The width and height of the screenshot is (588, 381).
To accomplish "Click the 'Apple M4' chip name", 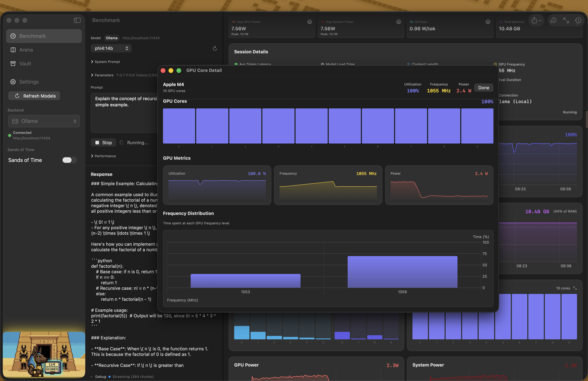I will [x=173, y=84].
